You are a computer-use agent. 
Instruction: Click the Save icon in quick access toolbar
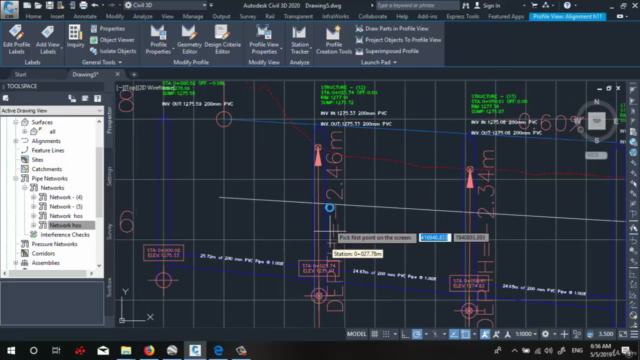49,5
